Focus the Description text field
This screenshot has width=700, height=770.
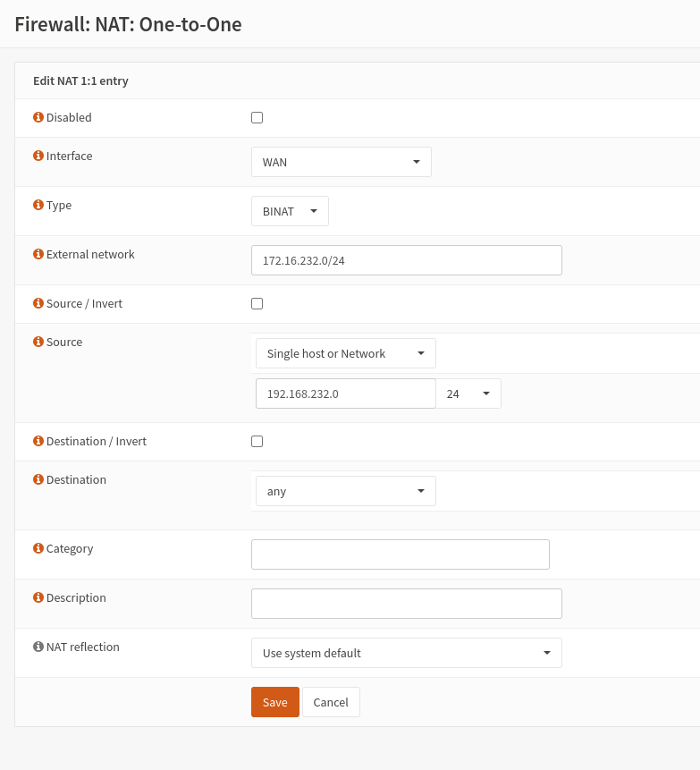tap(406, 604)
